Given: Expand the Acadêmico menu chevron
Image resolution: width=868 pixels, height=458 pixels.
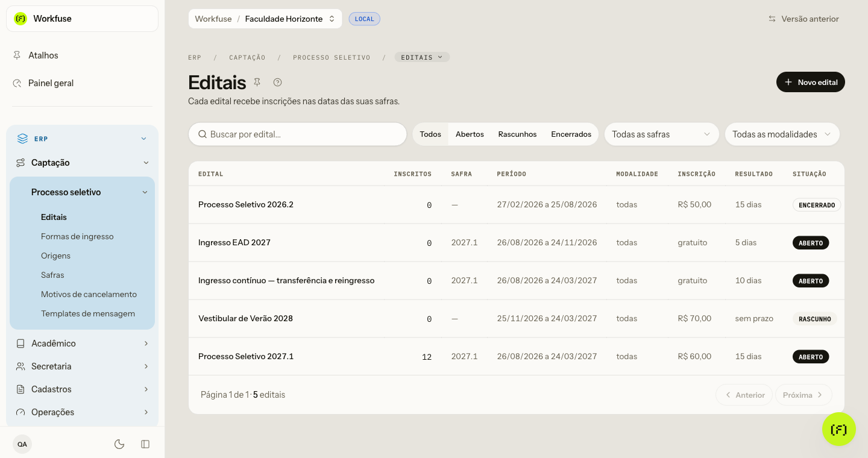Looking at the screenshot, I should (x=146, y=343).
